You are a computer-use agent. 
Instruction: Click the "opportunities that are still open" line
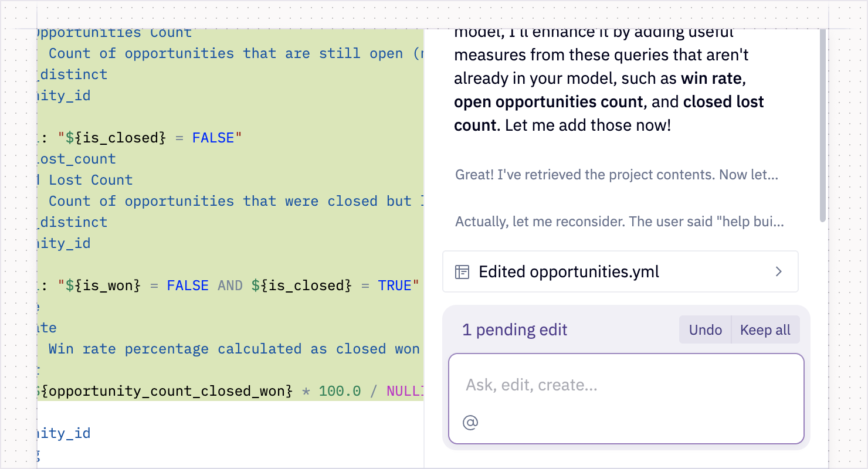coord(235,53)
